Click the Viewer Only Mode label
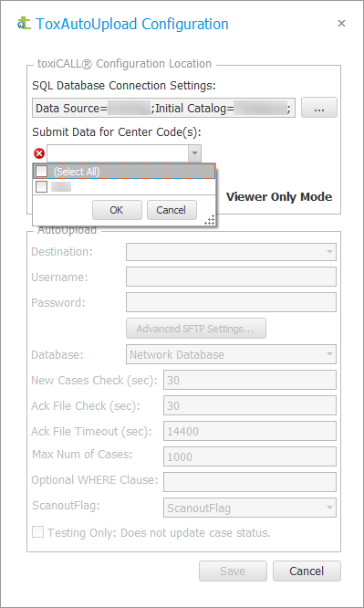The height and width of the screenshot is (608, 364). pyautogui.click(x=279, y=196)
